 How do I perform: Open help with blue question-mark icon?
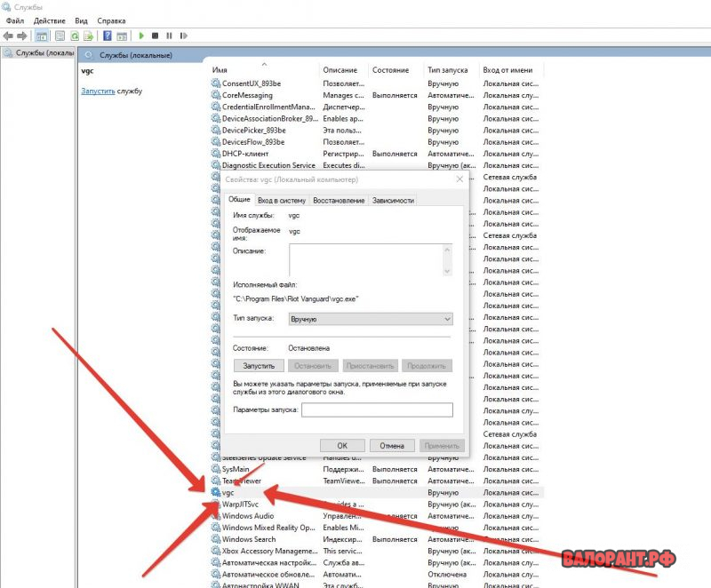(107, 36)
